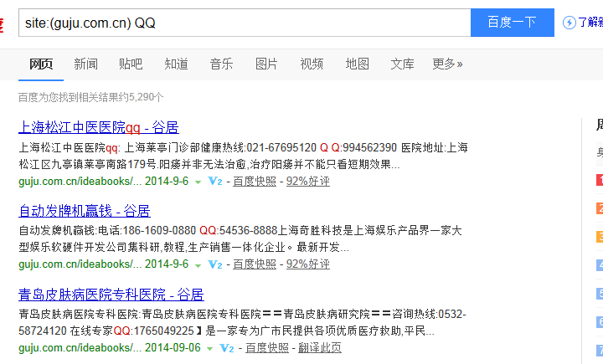Expand the dropdown arrow in 青岛皮肤病医院 result
This screenshot has height=364, width=603.
point(209,349)
